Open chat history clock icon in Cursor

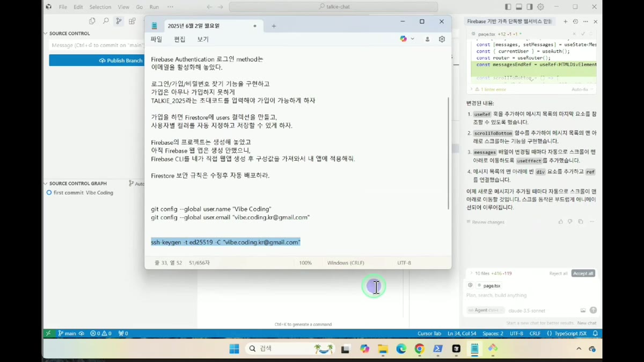(575, 21)
